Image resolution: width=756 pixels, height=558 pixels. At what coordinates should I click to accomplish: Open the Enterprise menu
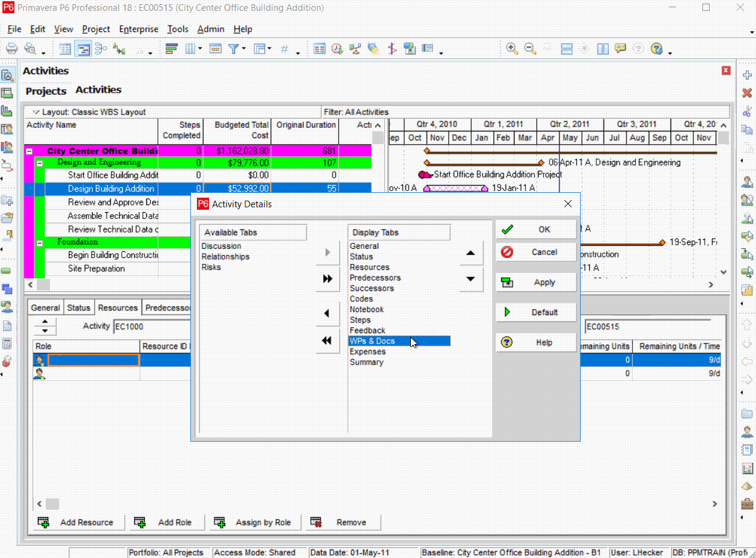tap(139, 29)
